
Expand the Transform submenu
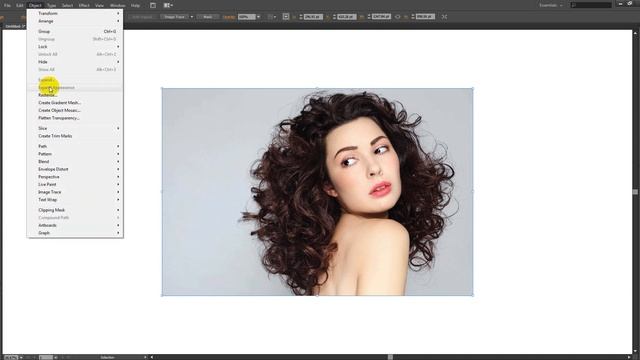[x=75, y=13]
